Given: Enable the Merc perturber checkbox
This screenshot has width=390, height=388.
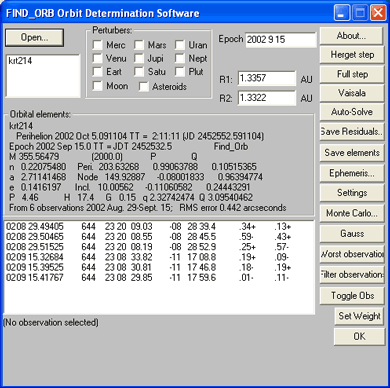Looking at the screenshot, I should tap(97, 45).
